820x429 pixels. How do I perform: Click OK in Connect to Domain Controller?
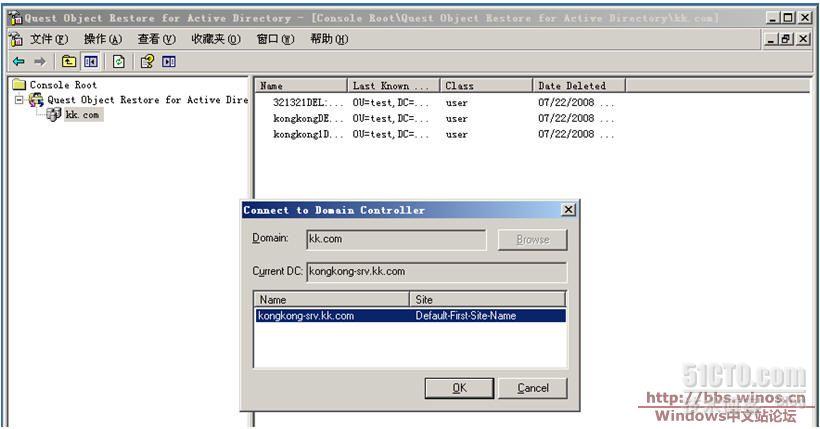459,388
